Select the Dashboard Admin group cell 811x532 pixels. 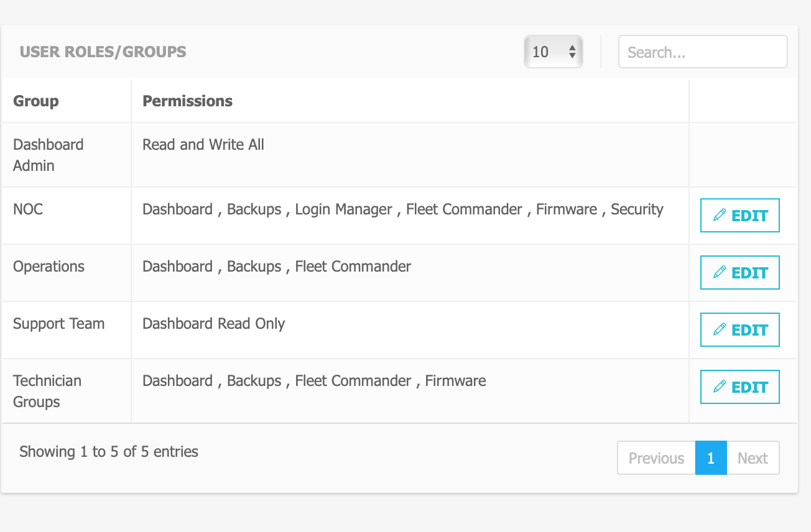(x=48, y=155)
